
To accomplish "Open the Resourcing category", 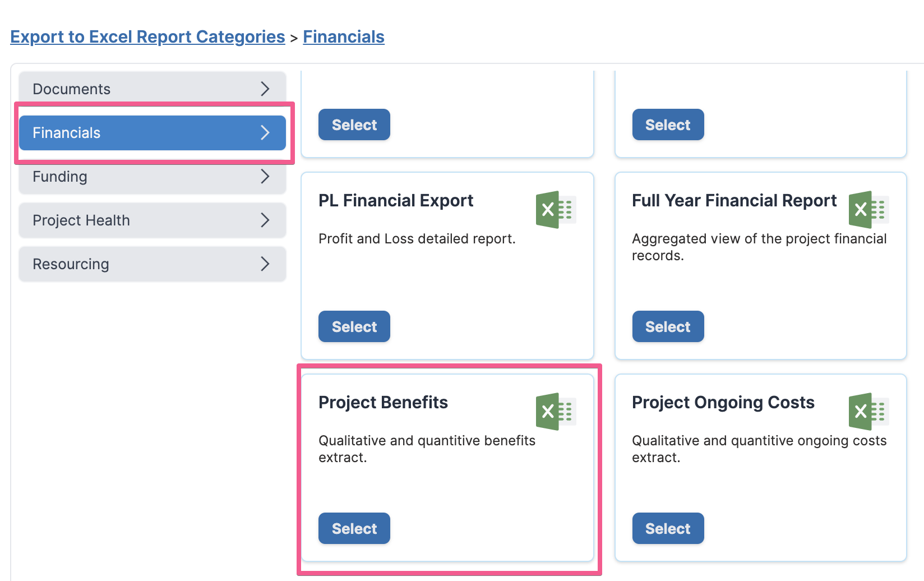I will click(x=153, y=264).
